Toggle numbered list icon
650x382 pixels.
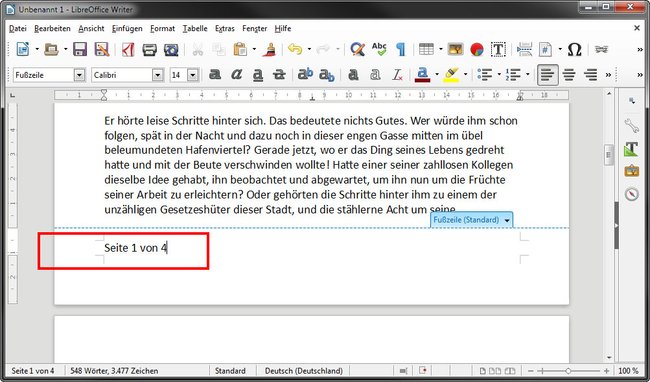513,75
